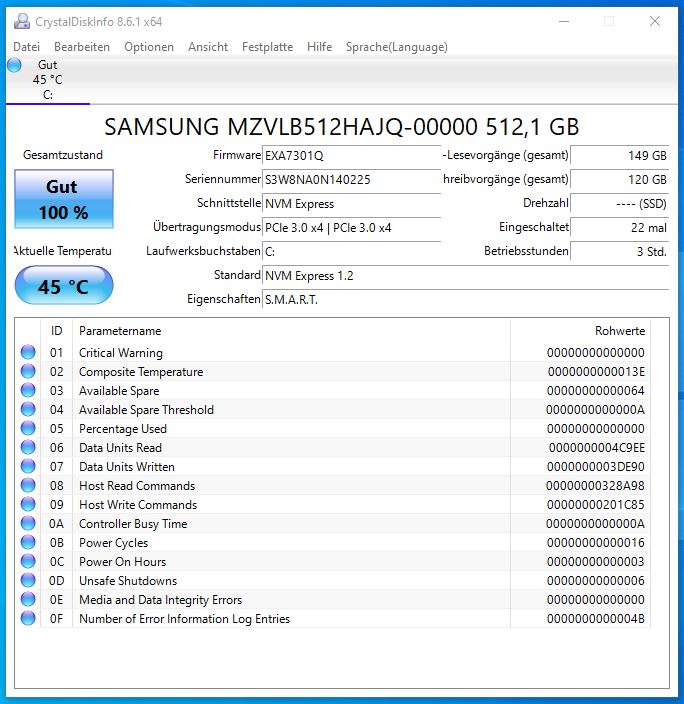Click the Eigenschaften field S.M.A.R.T.
The height and width of the screenshot is (704, 684).
(x=466, y=299)
